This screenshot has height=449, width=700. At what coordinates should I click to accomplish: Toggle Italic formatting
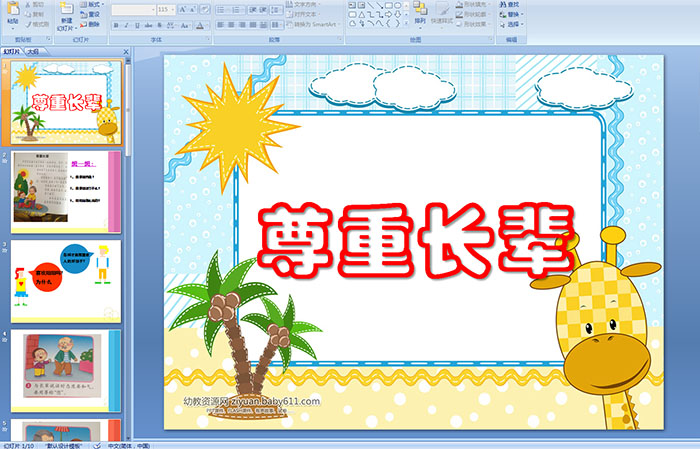125,24
